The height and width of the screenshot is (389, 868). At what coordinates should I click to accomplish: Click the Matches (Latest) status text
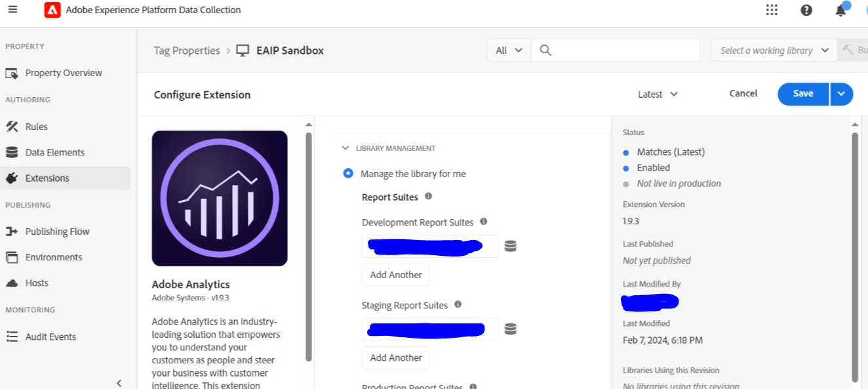671,152
